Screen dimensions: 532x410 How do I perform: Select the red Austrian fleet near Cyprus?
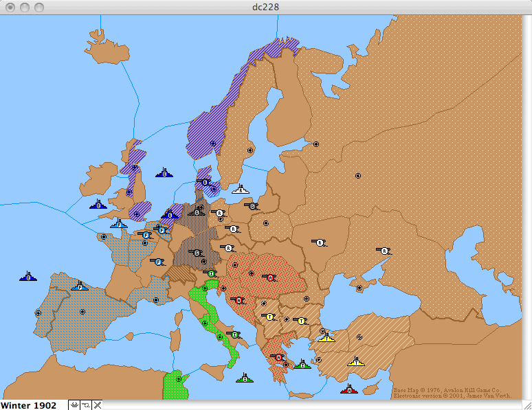tap(349, 389)
